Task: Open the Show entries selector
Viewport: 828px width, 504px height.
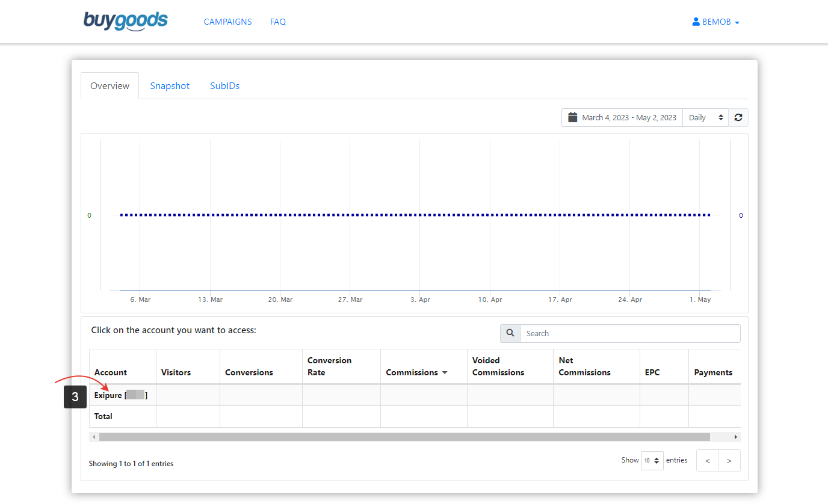Action: point(652,460)
